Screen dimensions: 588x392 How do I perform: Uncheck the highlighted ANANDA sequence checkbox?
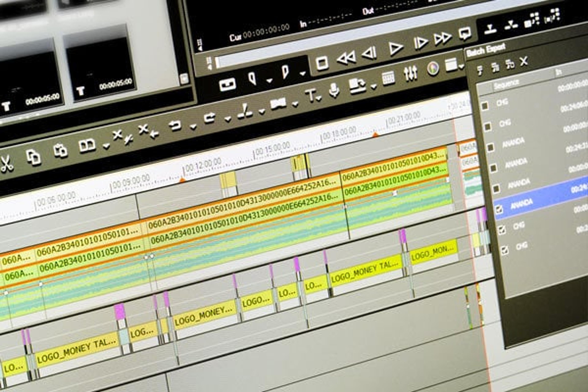pyautogui.click(x=499, y=209)
